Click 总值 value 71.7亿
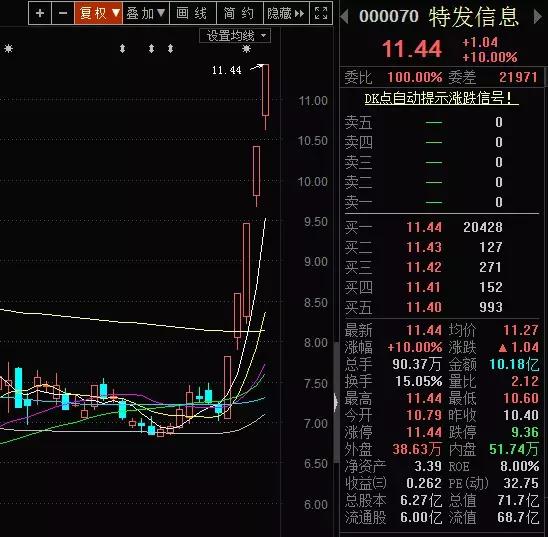The width and height of the screenshot is (548, 537). pyautogui.click(x=518, y=500)
